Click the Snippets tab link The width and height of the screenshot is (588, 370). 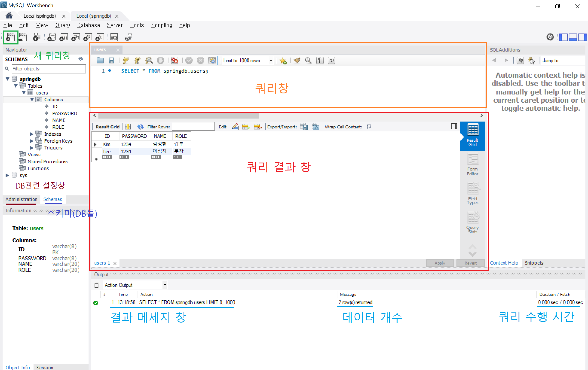534,263
